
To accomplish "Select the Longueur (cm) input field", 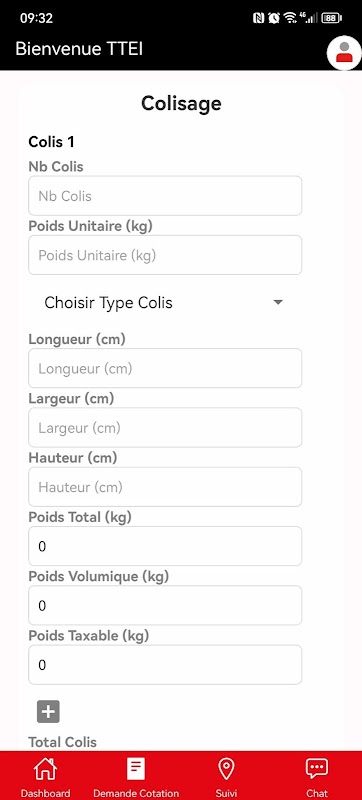I will point(165,368).
